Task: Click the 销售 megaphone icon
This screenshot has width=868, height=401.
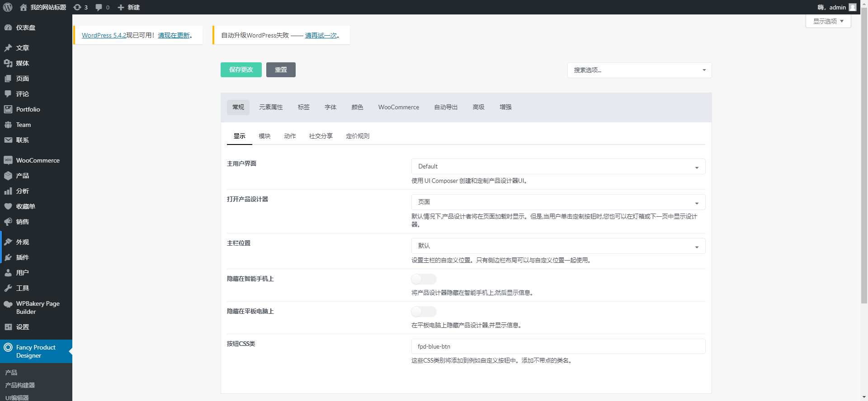Action: 8,222
